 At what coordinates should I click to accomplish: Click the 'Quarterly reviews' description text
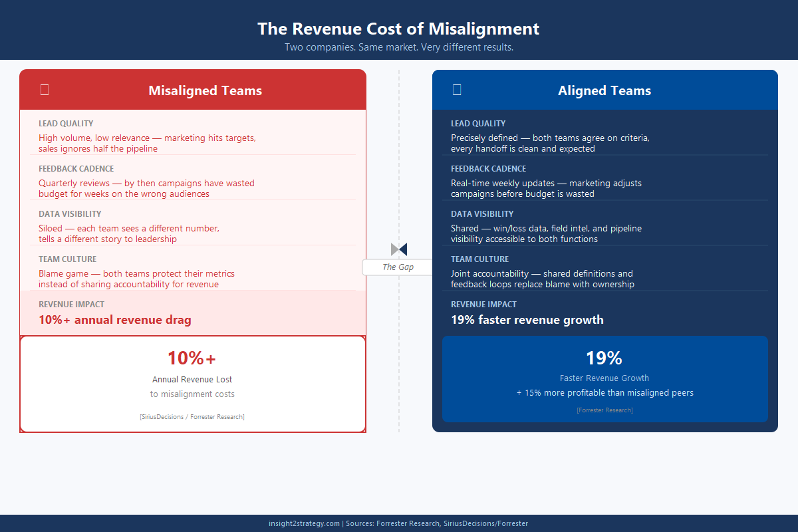146,189
